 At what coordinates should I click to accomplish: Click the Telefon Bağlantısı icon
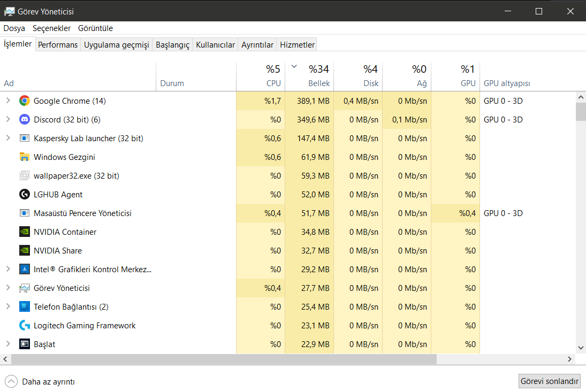click(x=24, y=306)
